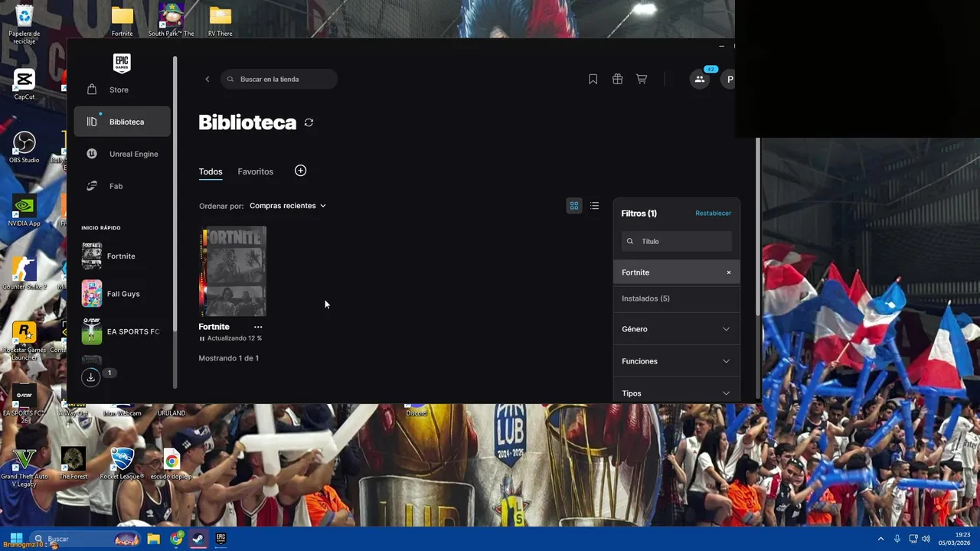Select the South Park desktop shortcut
The height and width of the screenshot is (551, 980).
(171, 21)
